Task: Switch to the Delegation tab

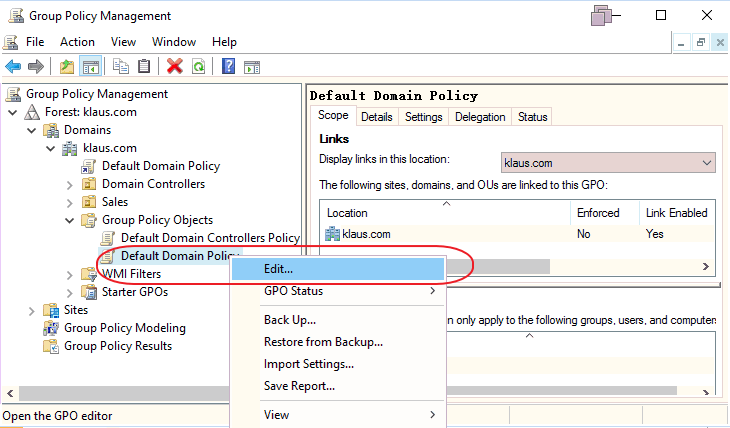Action: click(480, 117)
